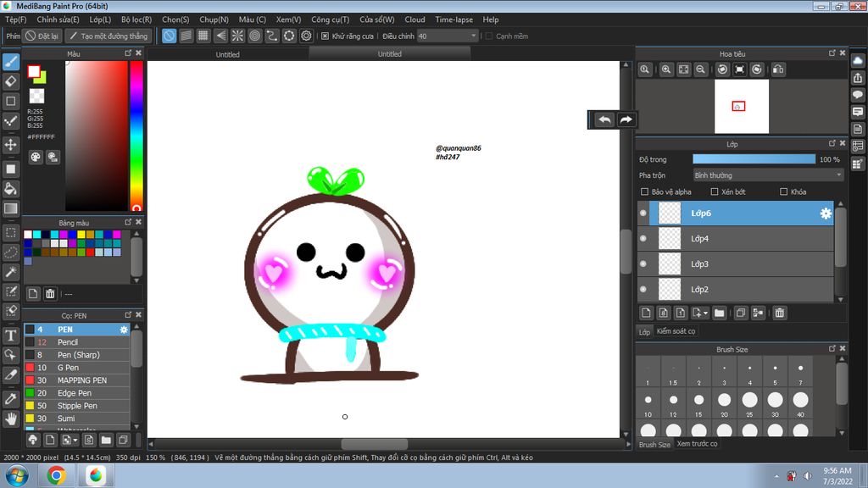Viewport: 868px width, 488px height.
Task: Zoom out using the navigator
Action: [x=701, y=69]
